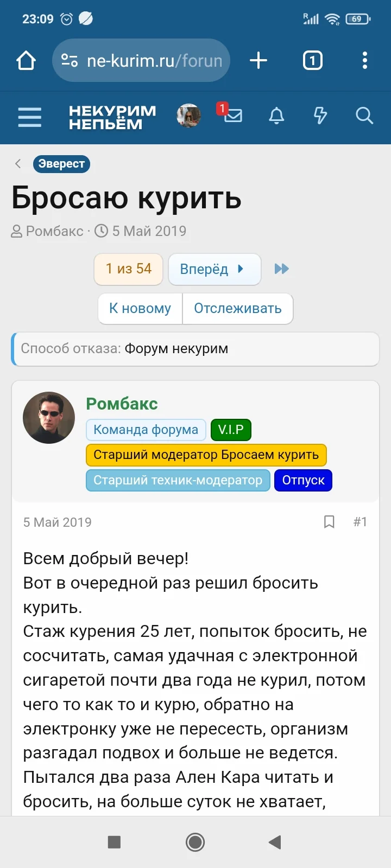Click the "Вперёд" next page button

point(214,269)
